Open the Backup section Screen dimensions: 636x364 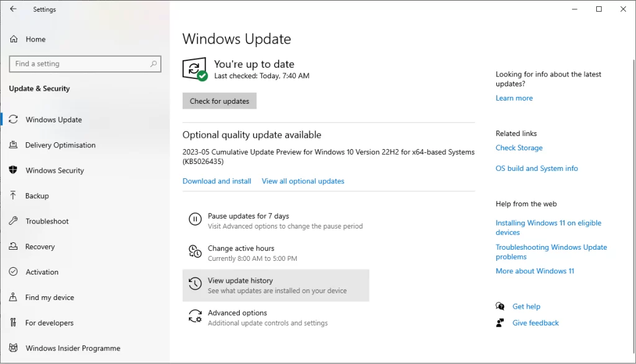(x=37, y=196)
